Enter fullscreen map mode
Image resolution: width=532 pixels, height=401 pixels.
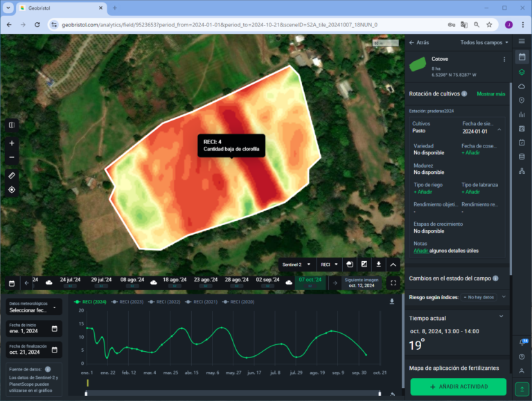(x=393, y=283)
